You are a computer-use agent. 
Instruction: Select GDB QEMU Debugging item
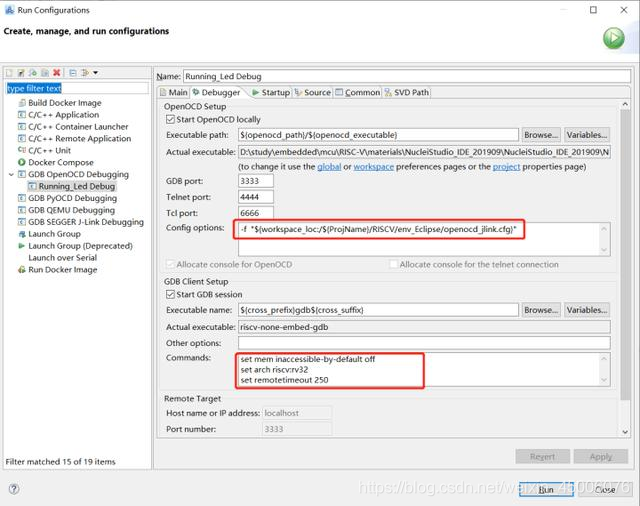[x=67, y=210]
